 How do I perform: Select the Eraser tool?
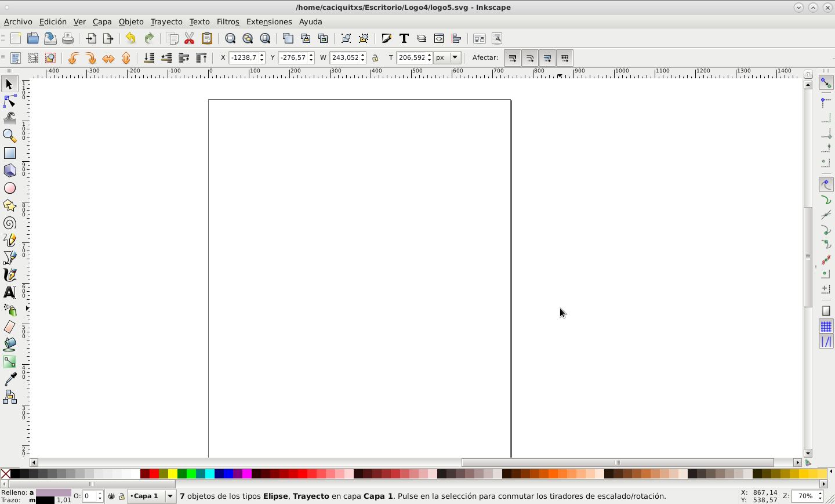tap(10, 327)
